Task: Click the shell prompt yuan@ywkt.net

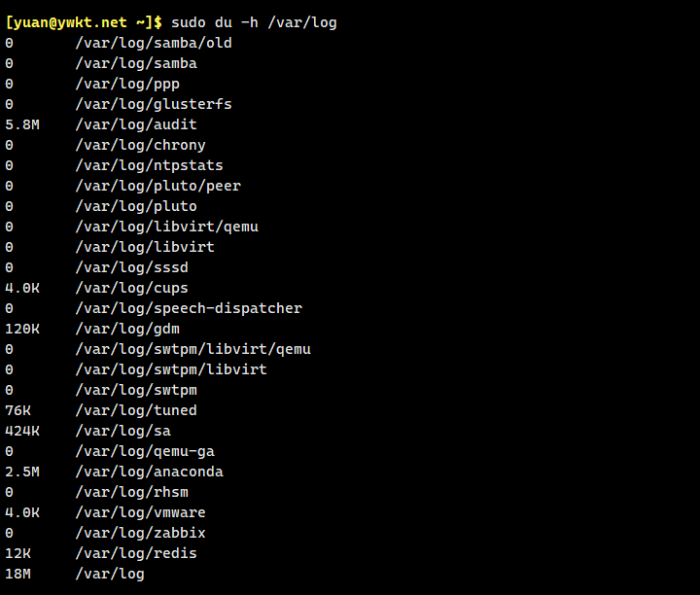Action: 84,22
